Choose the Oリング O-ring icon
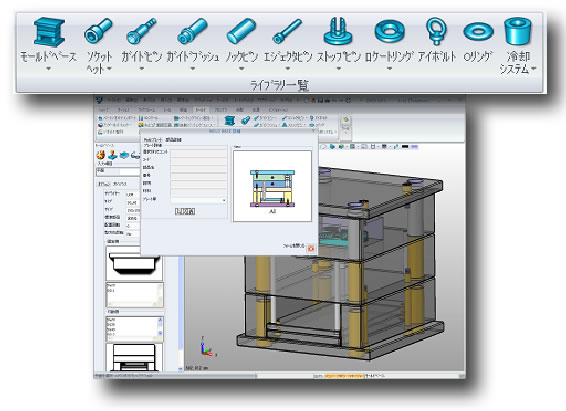The image size is (566, 411). tap(478, 31)
